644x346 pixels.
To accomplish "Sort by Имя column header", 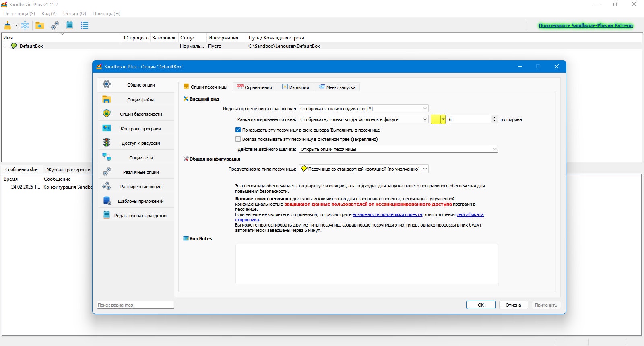I will [62, 37].
